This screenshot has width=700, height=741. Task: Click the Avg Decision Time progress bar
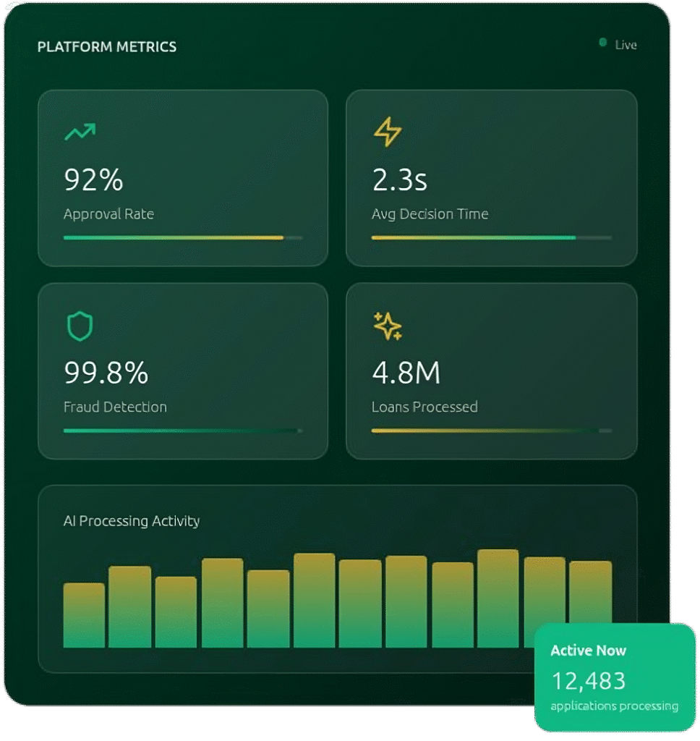click(x=491, y=237)
